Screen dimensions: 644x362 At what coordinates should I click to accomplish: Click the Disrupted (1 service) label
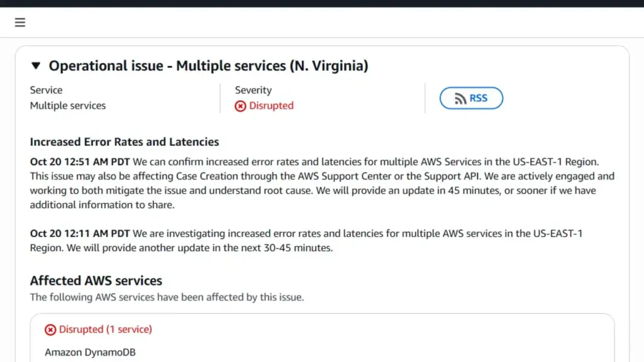coord(105,329)
